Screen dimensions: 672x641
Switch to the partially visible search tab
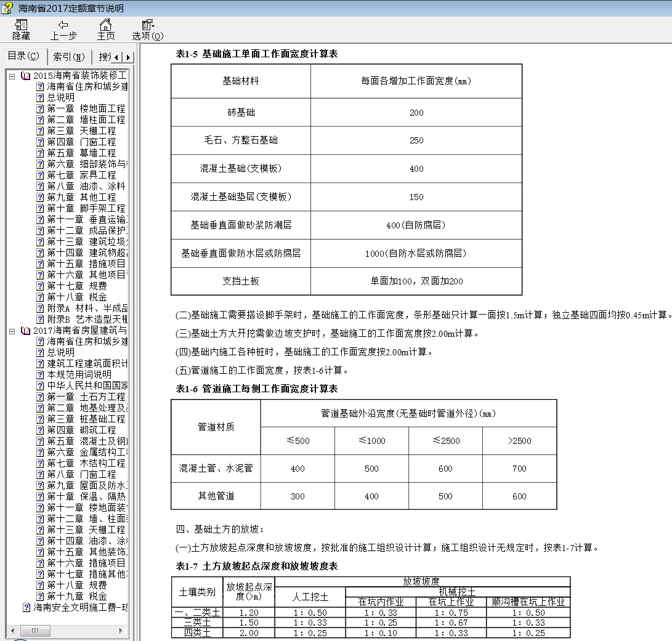coord(103,57)
